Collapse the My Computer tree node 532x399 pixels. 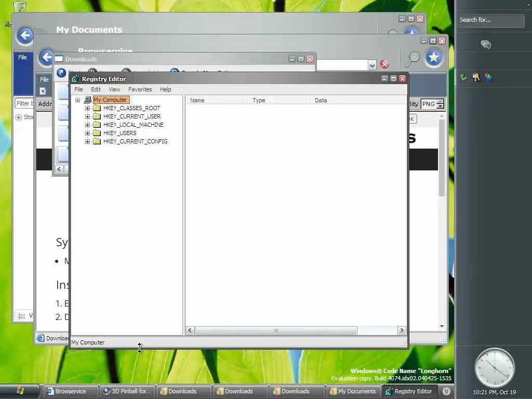click(78, 100)
